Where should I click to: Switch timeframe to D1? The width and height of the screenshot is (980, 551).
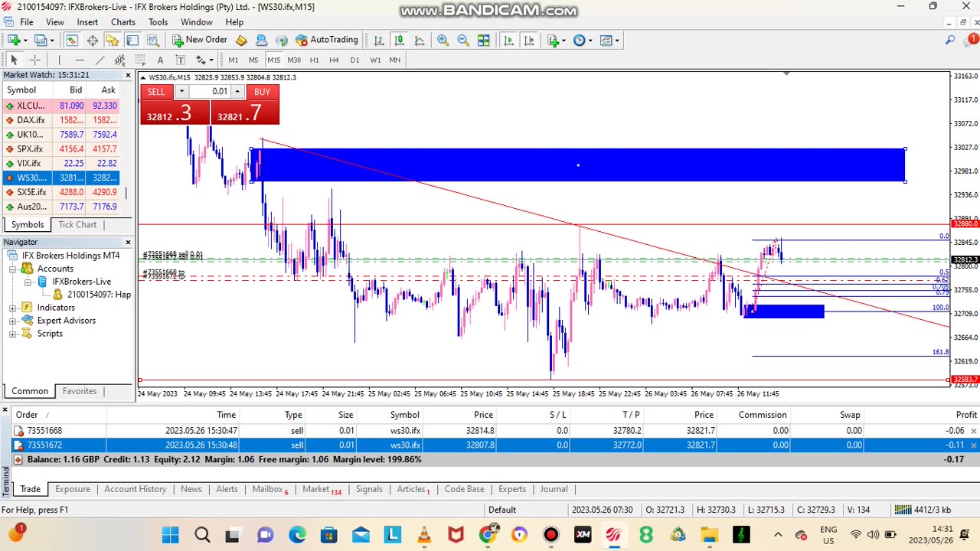tap(354, 60)
